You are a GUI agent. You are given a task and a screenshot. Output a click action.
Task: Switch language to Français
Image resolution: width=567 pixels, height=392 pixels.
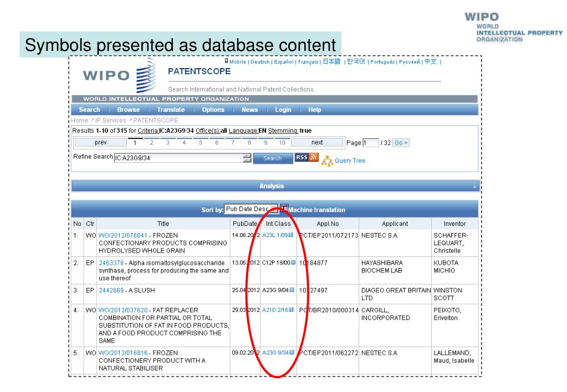point(308,62)
